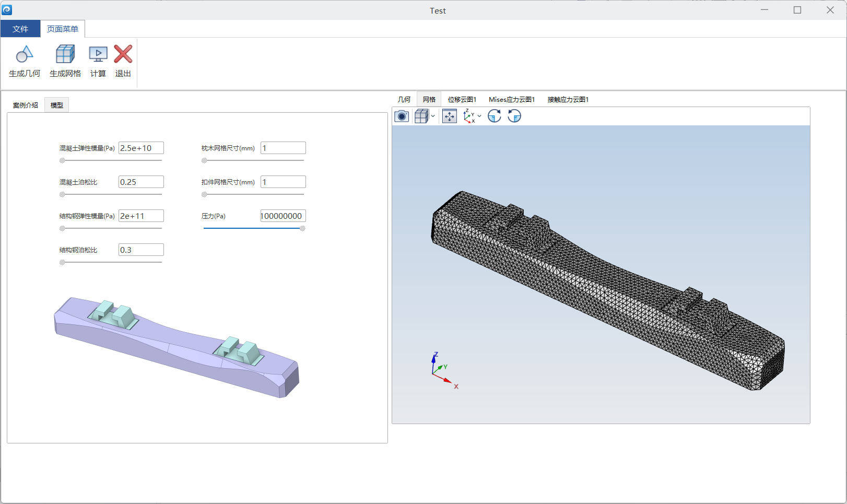
Task: Click the app logo in title bar
Action: click(x=7, y=10)
